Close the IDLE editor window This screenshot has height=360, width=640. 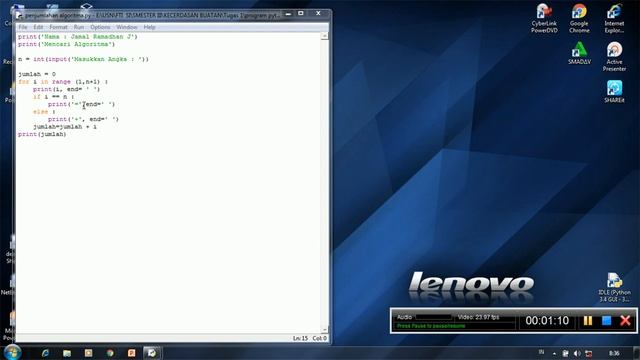318,14
